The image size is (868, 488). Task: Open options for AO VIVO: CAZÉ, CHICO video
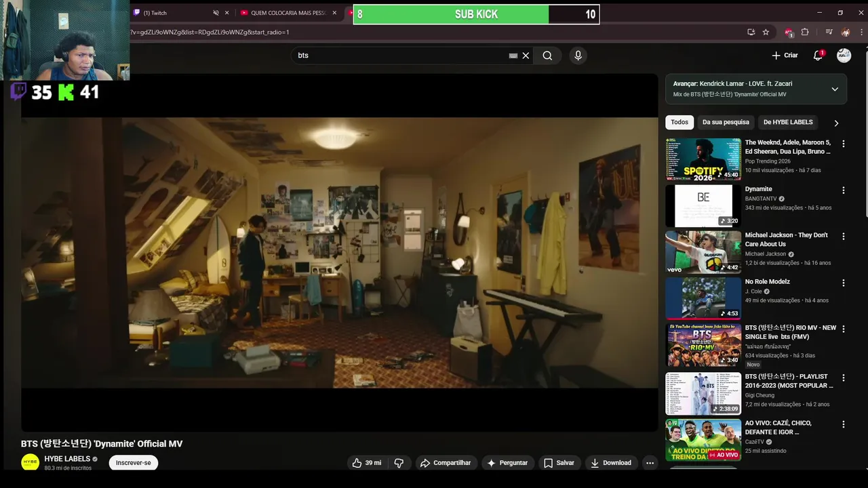coord(844,424)
